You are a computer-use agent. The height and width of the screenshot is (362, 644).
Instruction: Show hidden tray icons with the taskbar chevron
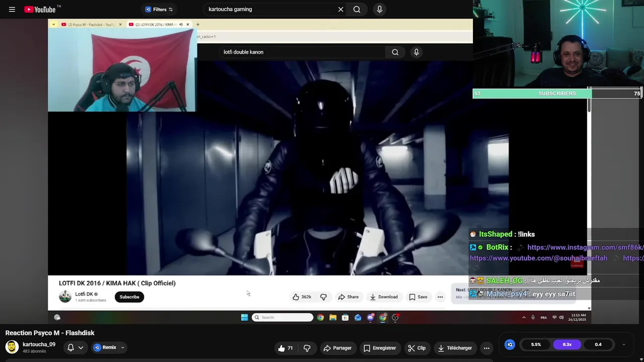click(524, 317)
